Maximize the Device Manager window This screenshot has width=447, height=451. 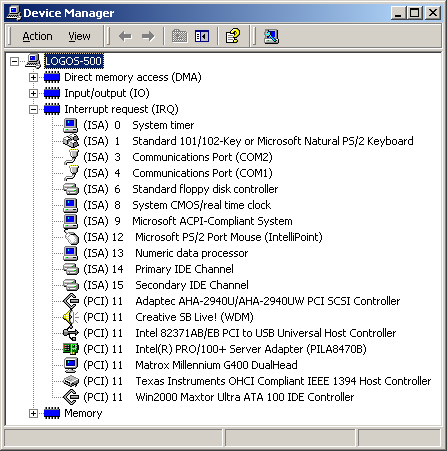pos(415,13)
